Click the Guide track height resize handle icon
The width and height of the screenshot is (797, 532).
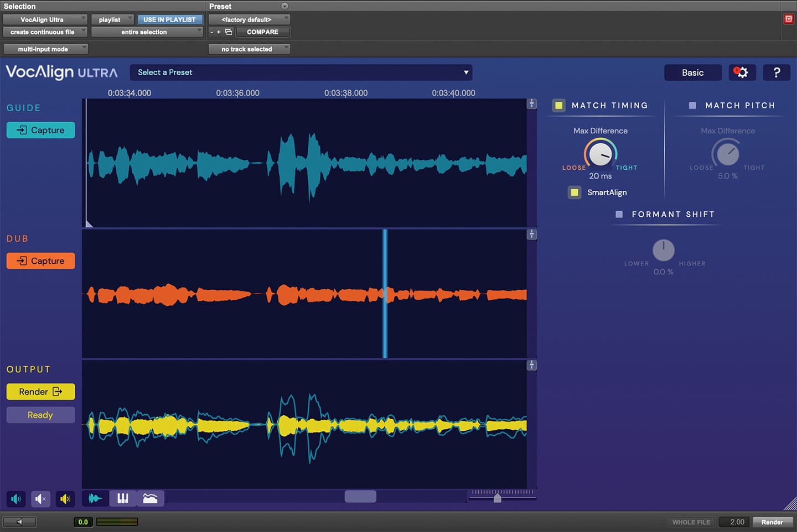(532, 103)
